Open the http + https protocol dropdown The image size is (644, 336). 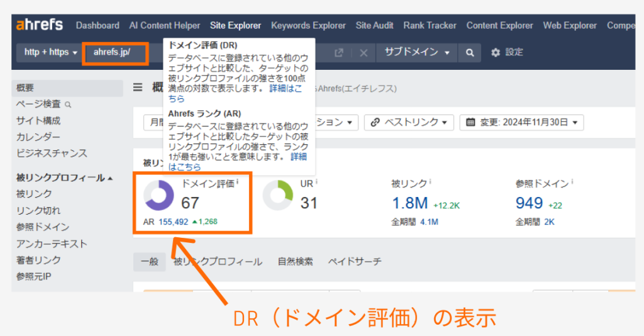50,52
